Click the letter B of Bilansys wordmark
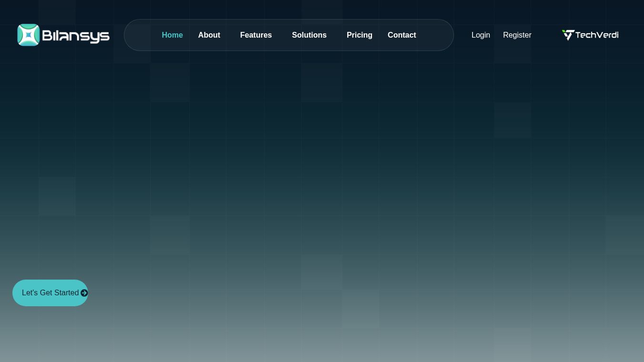The width and height of the screenshot is (644, 362). coord(47,36)
